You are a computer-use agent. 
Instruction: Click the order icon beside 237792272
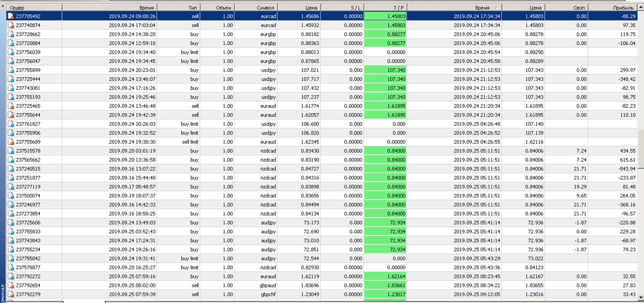tap(11, 276)
